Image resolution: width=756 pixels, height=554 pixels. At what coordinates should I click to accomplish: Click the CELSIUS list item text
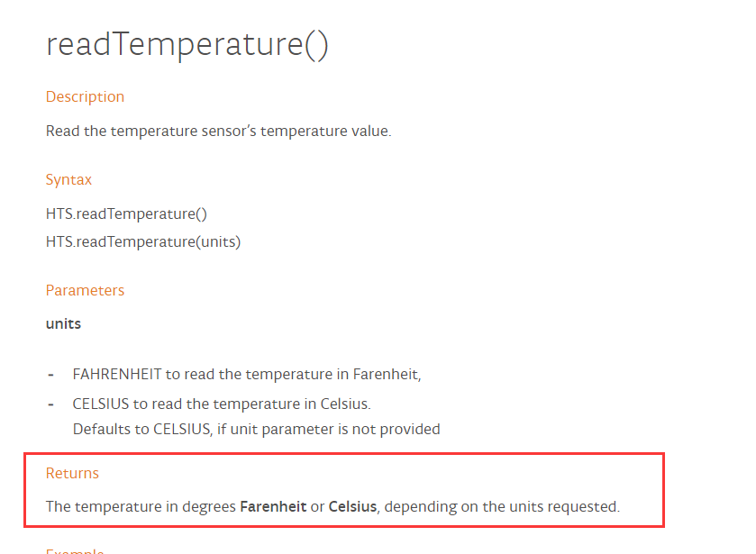pyautogui.click(x=222, y=404)
